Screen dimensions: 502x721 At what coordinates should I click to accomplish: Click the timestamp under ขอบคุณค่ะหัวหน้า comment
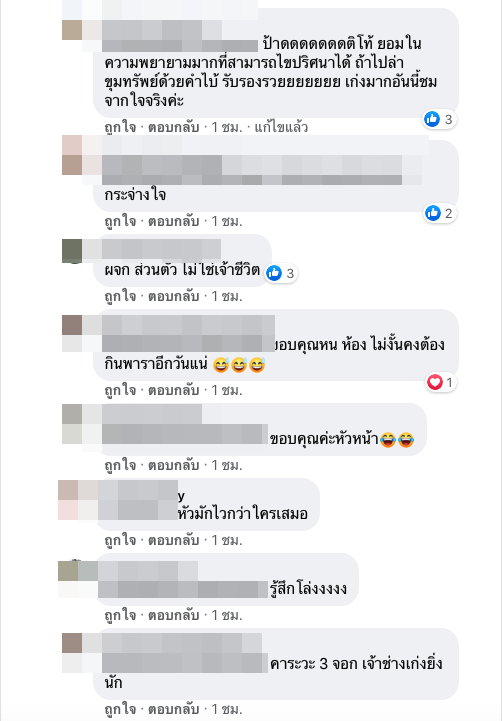(x=227, y=465)
